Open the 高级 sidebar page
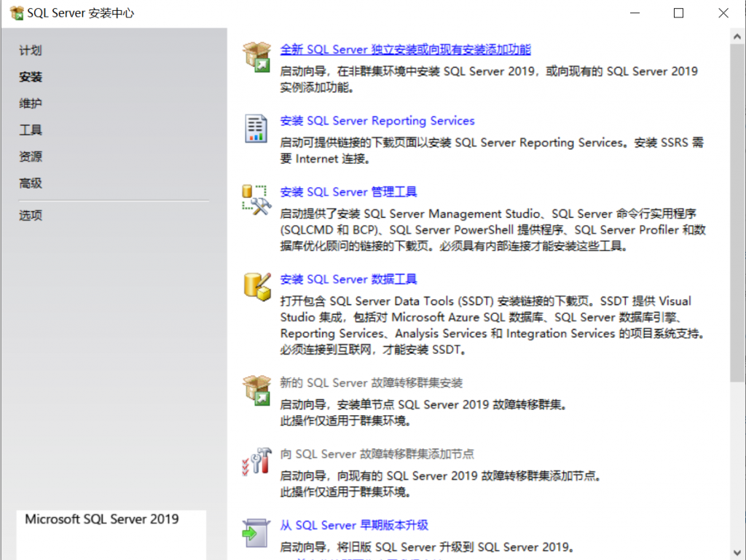746x560 pixels. [31, 184]
